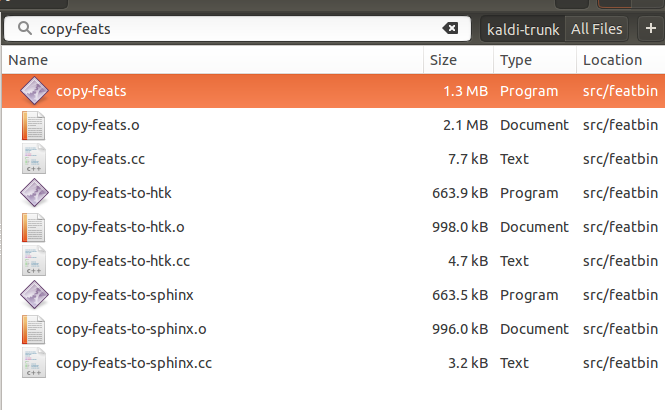The width and height of the screenshot is (665, 410).
Task: Select the file name copy-feats-to-sphinx.o
Action: pos(131,329)
